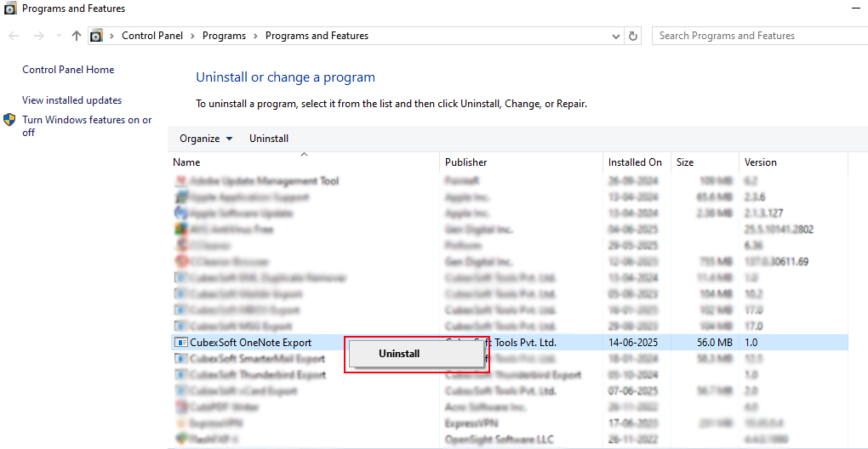Image resolution: width=868 pixels, height=449 pixels.
Task: Sort the list by Installed On column
Action: (x=637, y=162)
